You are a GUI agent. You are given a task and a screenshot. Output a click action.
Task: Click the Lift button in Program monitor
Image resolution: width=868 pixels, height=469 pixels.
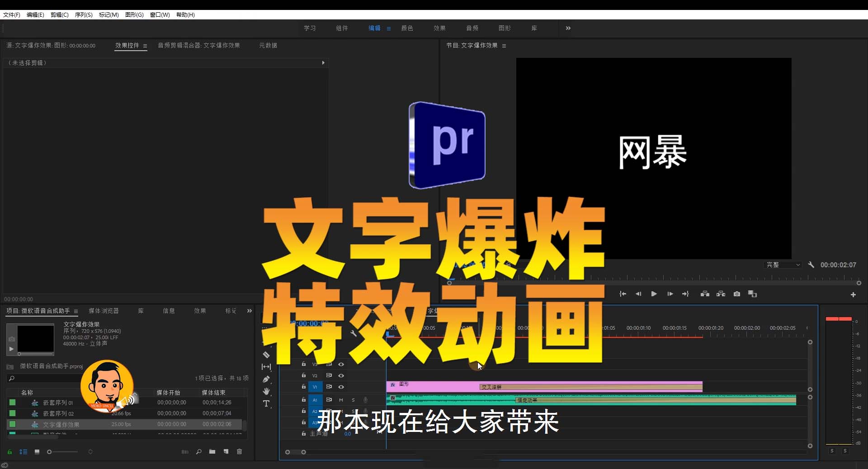click(x=705, y=294)
